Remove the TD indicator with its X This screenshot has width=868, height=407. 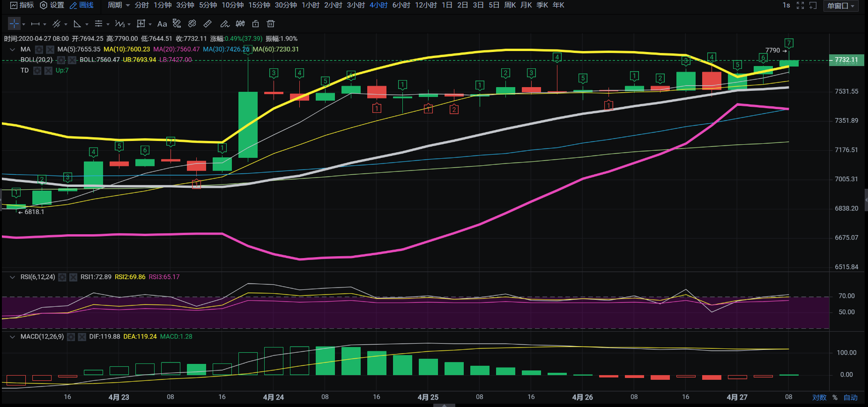point(48,71)
